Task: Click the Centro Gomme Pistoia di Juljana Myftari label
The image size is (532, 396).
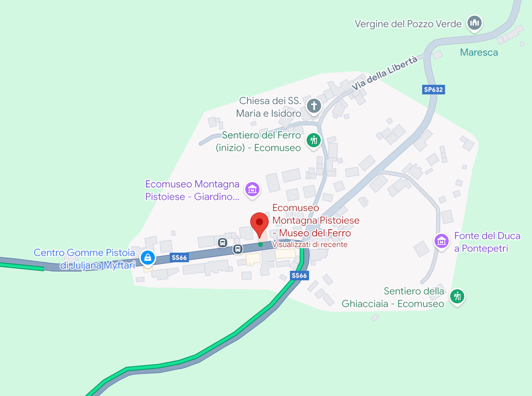Action: point(84,259)
